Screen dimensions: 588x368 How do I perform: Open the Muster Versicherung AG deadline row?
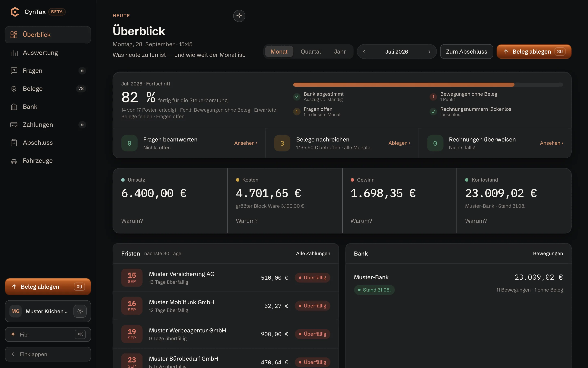[226, 278]
